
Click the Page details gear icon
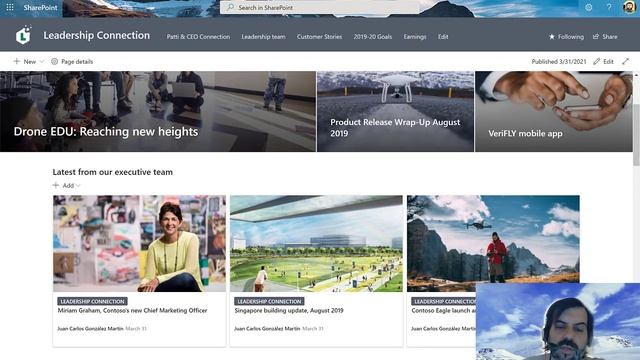(x=54, y=62)
